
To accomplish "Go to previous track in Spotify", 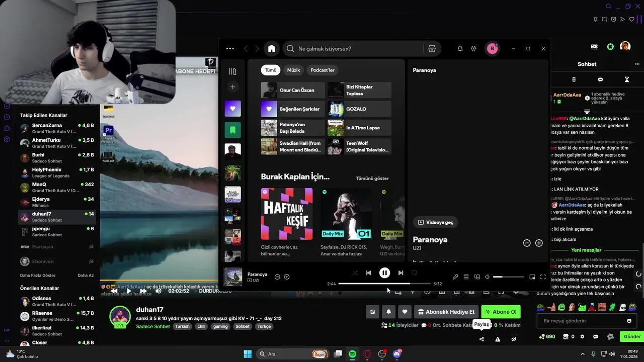I will pyautogui.click(x=368, y=273).
